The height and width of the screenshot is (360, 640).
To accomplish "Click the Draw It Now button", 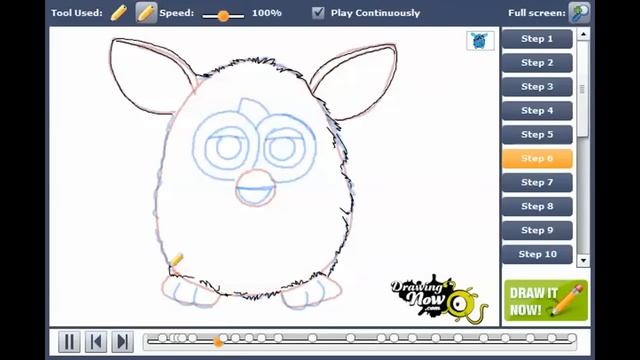I will [x=546, y=300].
